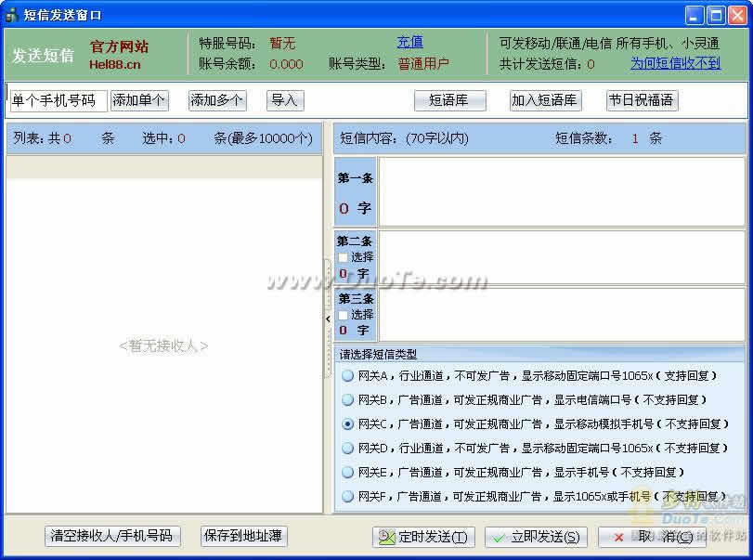Open the 短语库 phrase library

click(x=449, y=100)
